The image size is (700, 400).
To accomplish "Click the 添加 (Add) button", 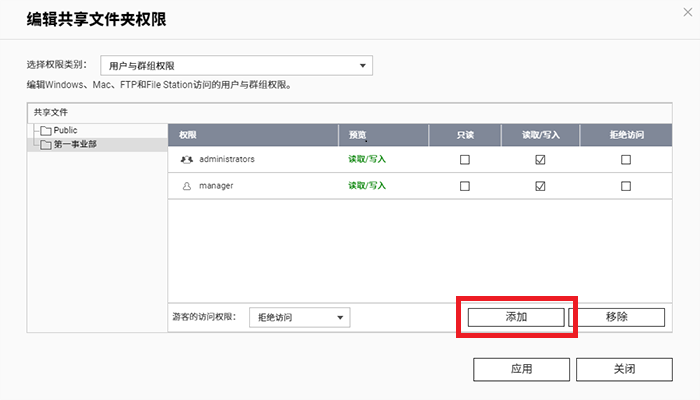I will coord(516,317).
